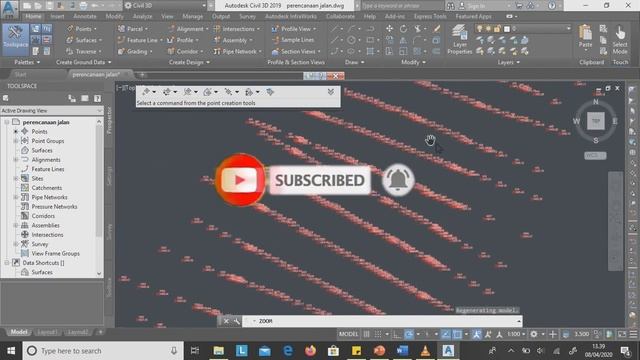The width and height of the screenshot is (640, 360).
Task: Open the status bar customization menu icon
Action: pos(633,334)
